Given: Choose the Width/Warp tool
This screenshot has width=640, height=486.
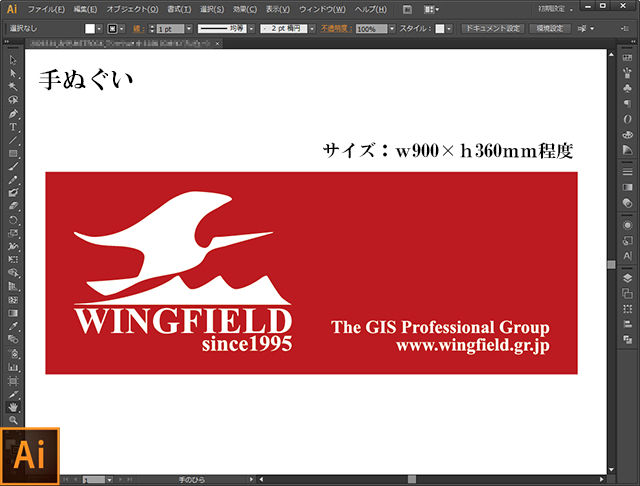Looking at the screenshot, I should (13, 246).
